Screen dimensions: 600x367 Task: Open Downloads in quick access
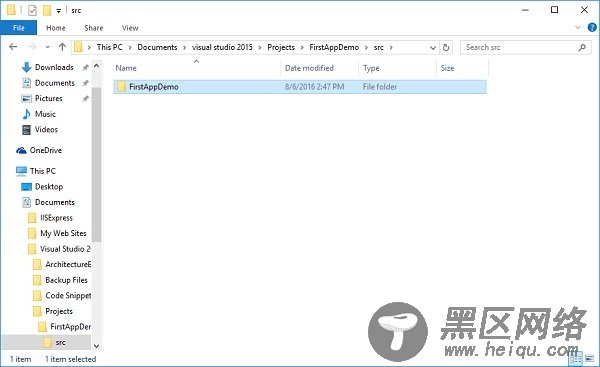pos(54,67)
